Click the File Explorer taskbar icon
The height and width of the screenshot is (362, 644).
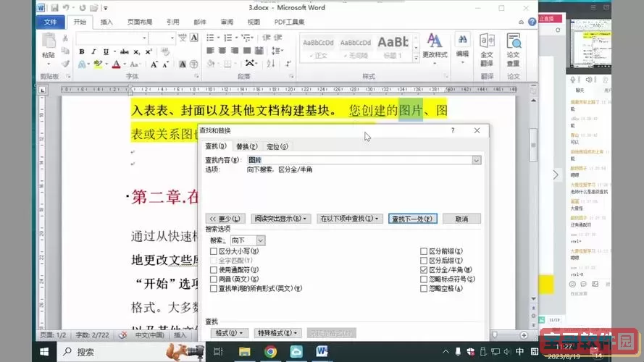[x=245, y=352]
